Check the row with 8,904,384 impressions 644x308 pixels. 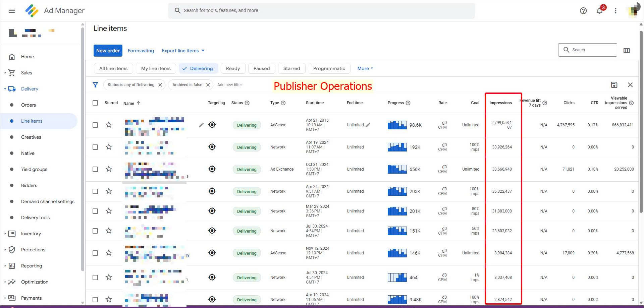pos(95,253)
